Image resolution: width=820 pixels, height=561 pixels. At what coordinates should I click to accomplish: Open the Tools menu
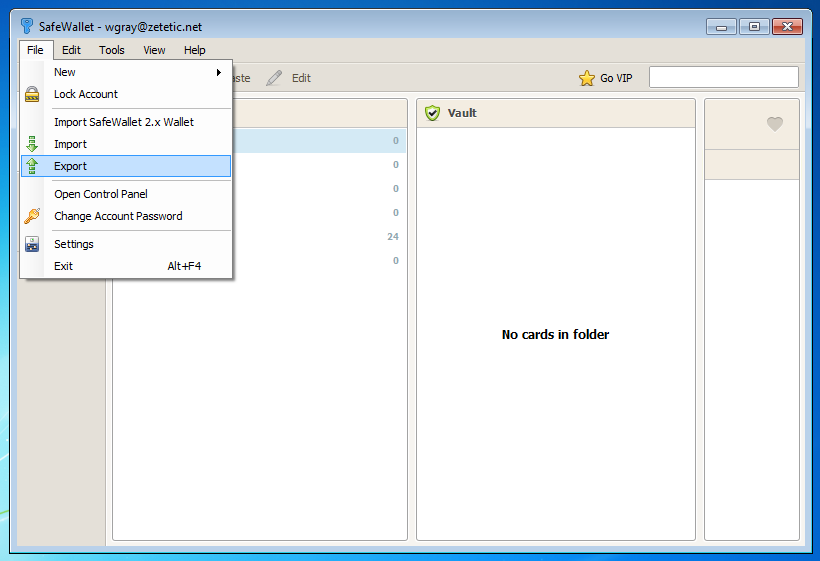[x=112, y=50]
